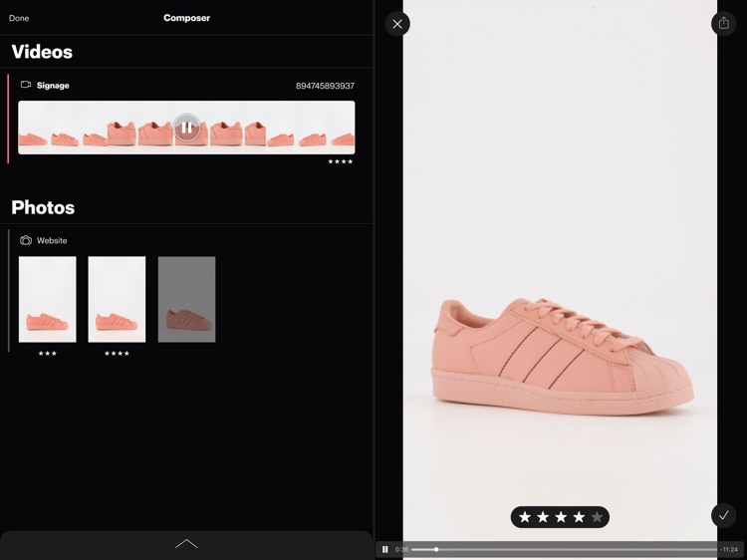The width and height of the screenshot is (747, 560).
Task: Pause playback in the bottom player bar
Action: 384,549
